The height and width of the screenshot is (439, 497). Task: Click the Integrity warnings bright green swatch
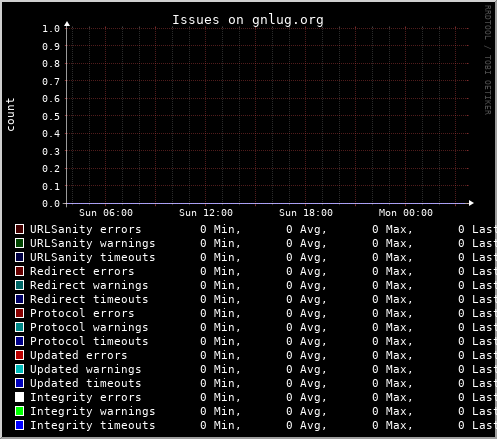(x=19, y=411)
